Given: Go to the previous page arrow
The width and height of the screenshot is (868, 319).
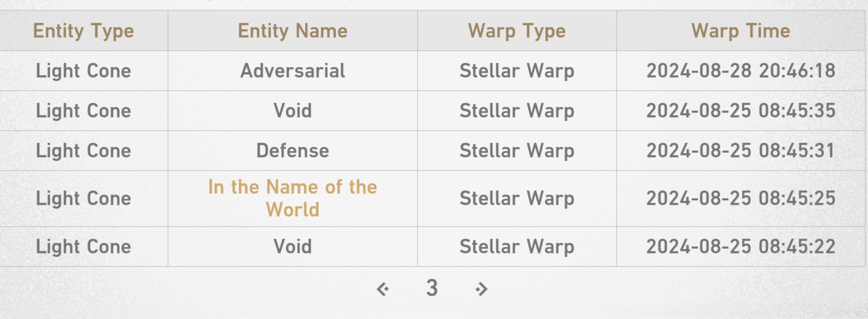Looking at the screenshot, I should (x=383, y=289).
